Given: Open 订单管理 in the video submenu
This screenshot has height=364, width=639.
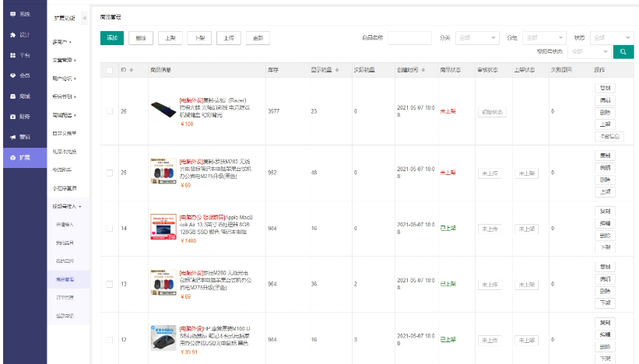Looking at the screenshot, I should (x=65, y=298).
